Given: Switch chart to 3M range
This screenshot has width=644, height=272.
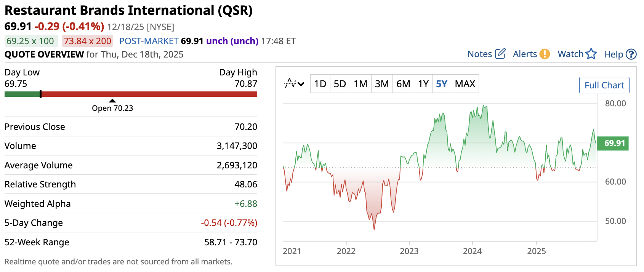Looking at the screenshot, I should coord(382,84).
